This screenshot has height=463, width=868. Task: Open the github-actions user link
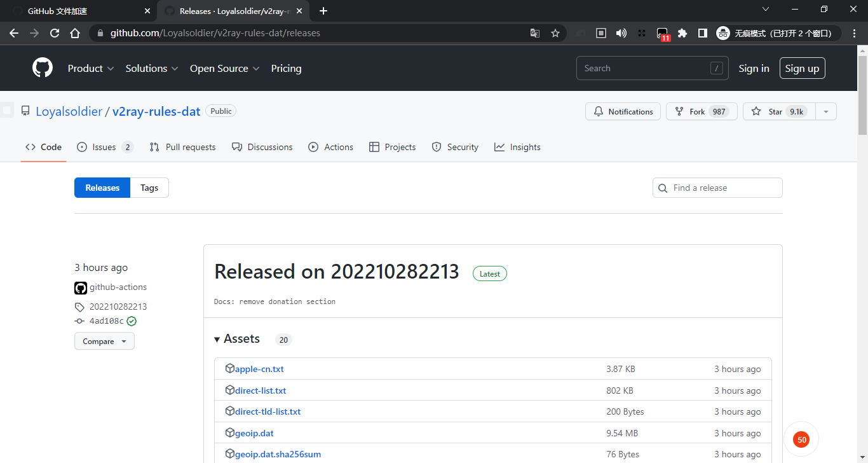coord(118,287)
